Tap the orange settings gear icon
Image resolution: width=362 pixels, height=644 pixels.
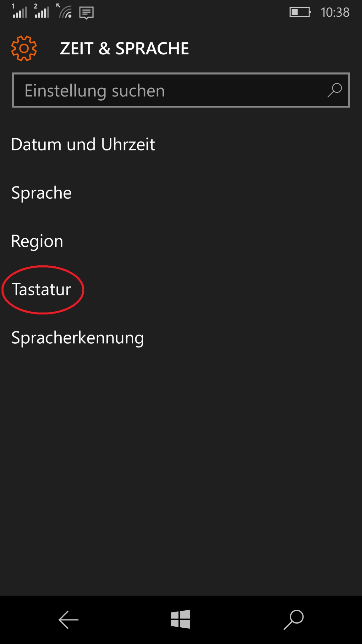click(x=24, y=48)
